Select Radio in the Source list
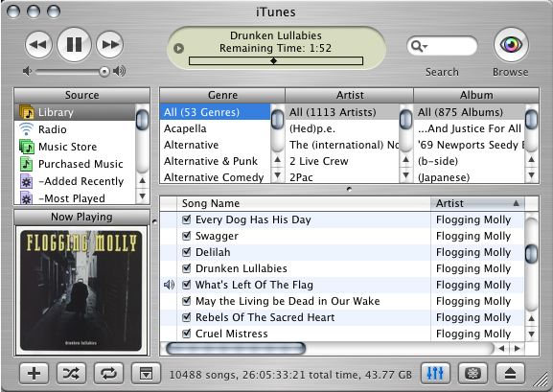 (75, 129)
